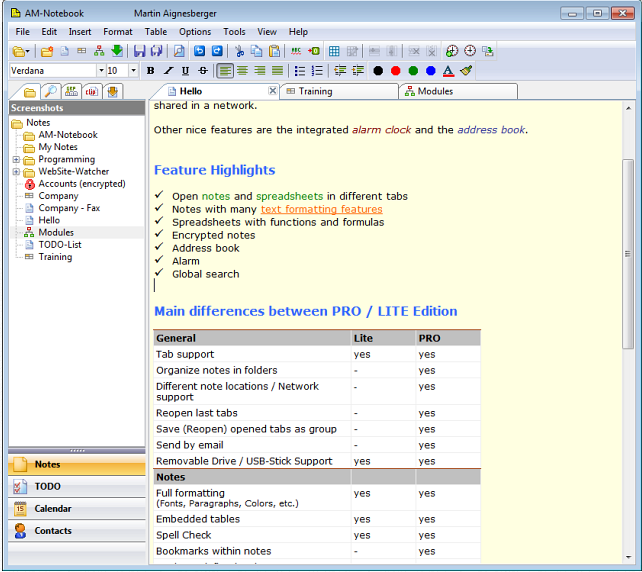Click the alarm clock toolbar icon
Viewport: 642px width, 572px height.
click(x=470, y=51)
